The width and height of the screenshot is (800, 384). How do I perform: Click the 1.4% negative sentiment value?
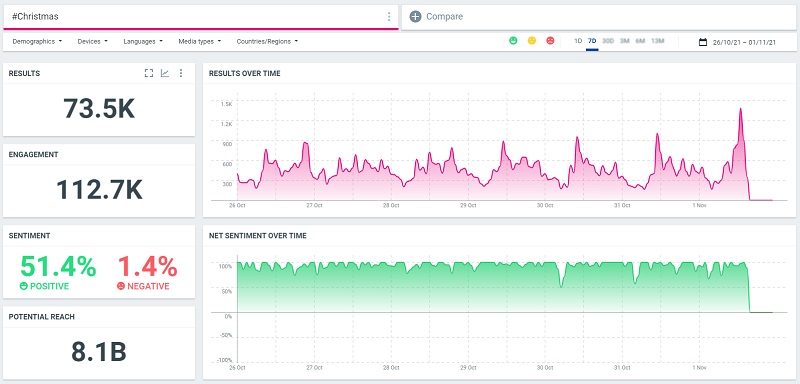147,266
